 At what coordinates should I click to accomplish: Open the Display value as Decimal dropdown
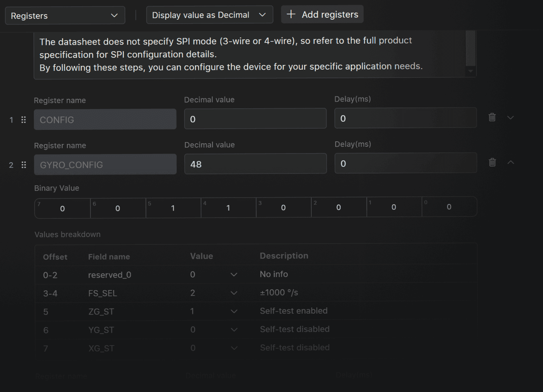coord(210,15)
